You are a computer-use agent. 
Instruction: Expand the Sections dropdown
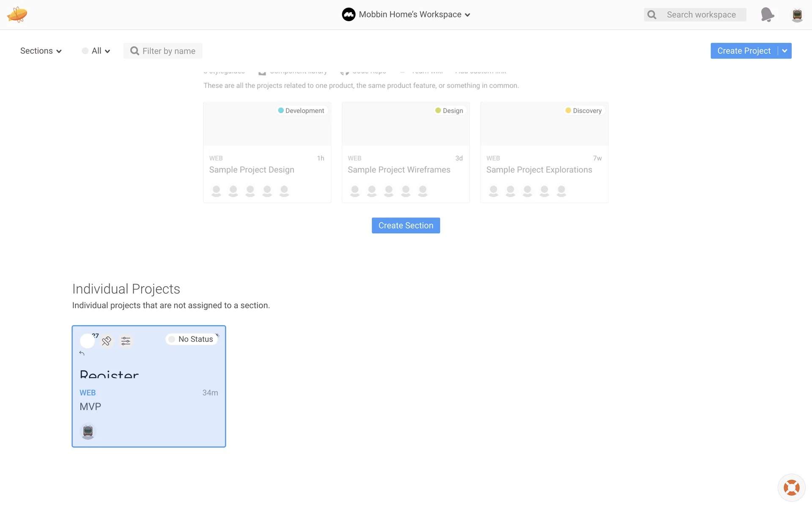click(x=41, y=51)
